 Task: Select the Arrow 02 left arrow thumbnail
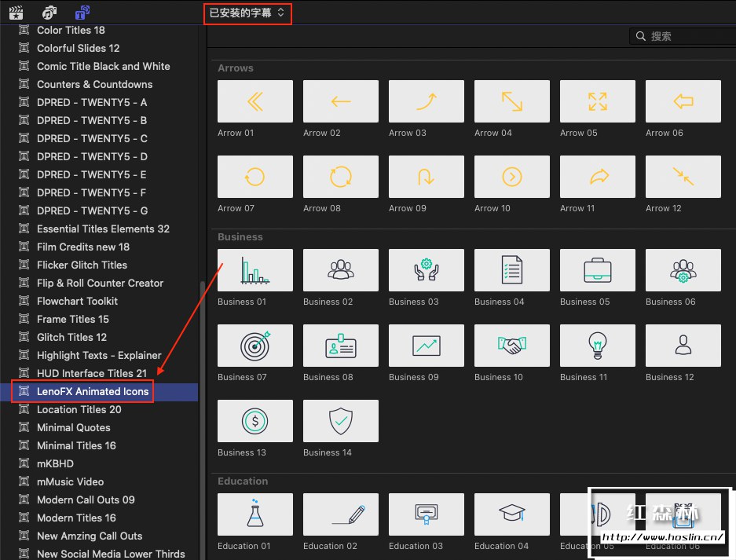[341, 101]
